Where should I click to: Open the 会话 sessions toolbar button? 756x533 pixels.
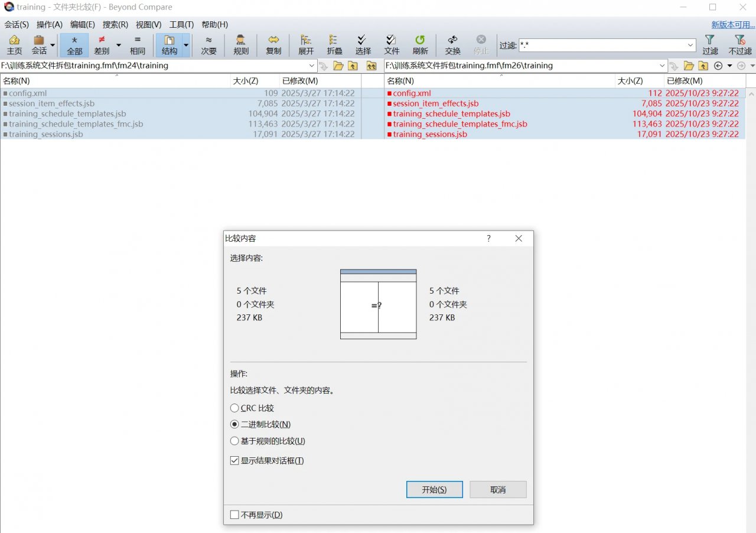point(39,45)
